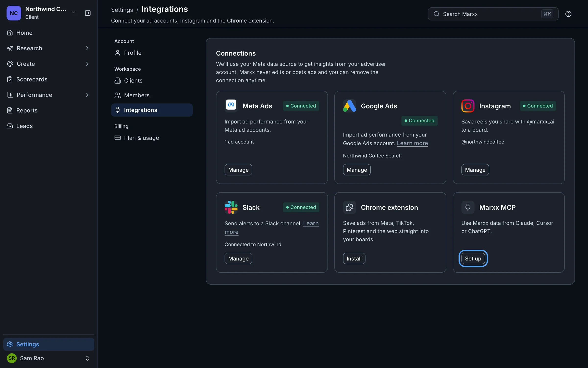Click the SR user avatar
This screenshot has width=588, height=368.
[12, 358]
